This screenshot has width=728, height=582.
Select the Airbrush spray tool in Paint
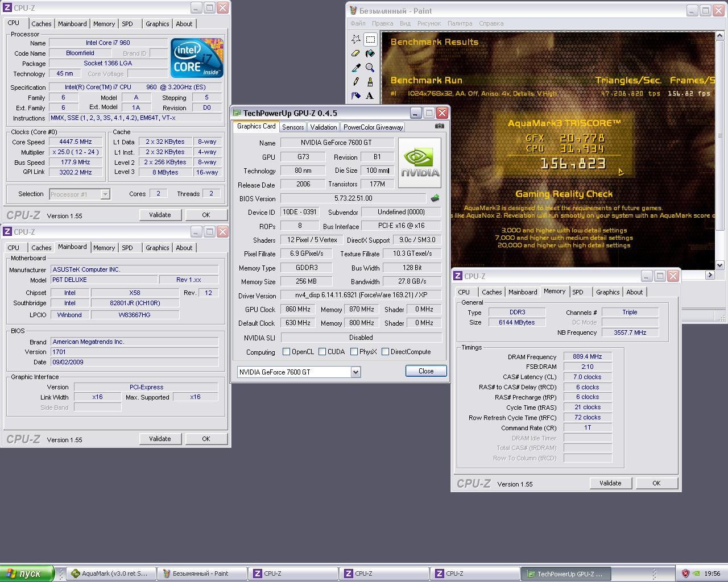point(356,96)
